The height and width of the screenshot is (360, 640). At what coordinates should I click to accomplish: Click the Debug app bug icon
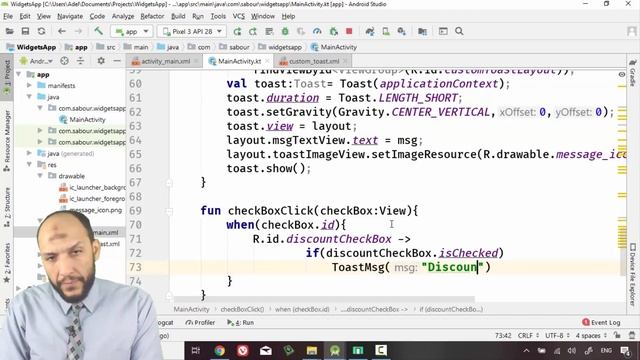pos(285,31)
